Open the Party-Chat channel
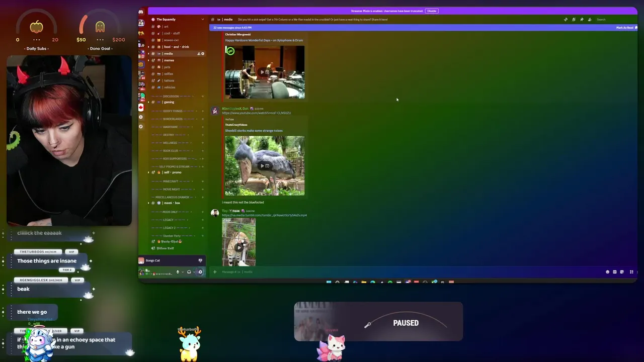Screen dimensions: 644x362 click(x=177, y=242)
